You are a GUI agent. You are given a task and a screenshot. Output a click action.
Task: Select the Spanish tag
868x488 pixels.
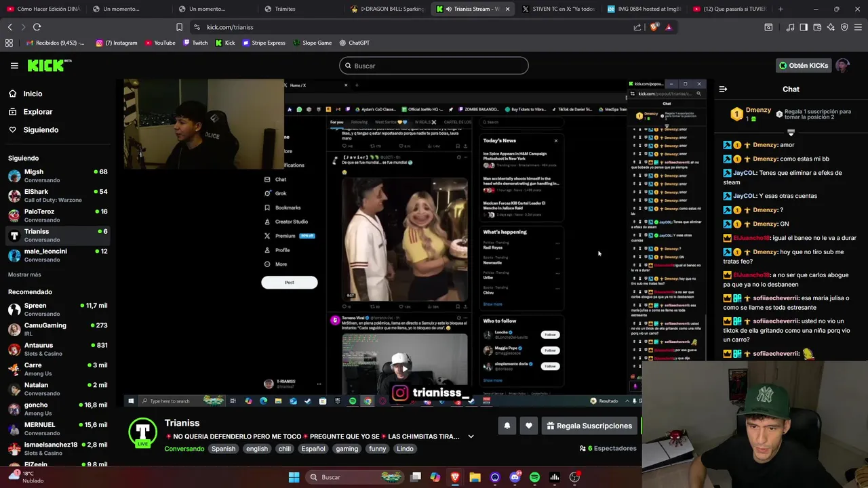223,449
